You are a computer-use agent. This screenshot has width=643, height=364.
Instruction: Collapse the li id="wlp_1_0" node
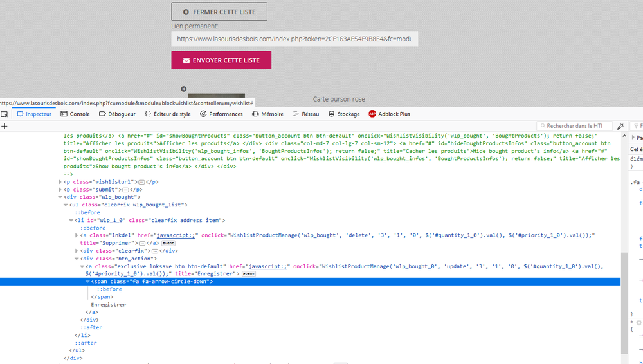pos(71,221)
